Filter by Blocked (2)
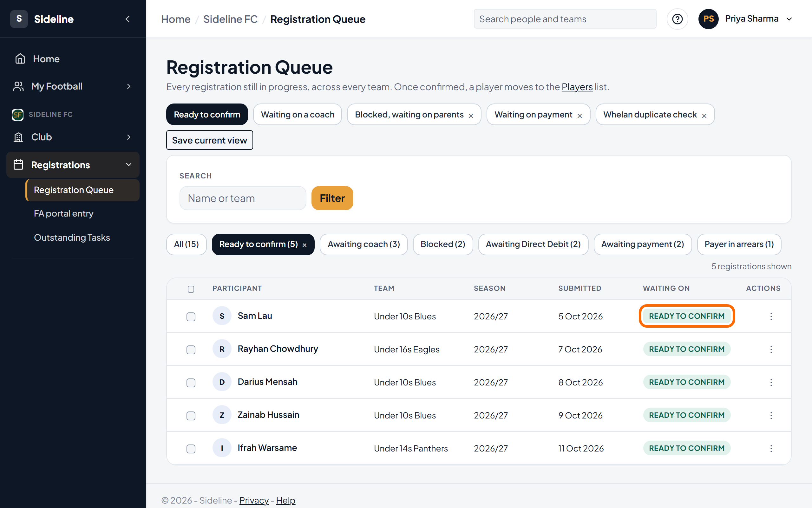Image resolution: width=812 pixels, height=508 pixels. (442, 244)
